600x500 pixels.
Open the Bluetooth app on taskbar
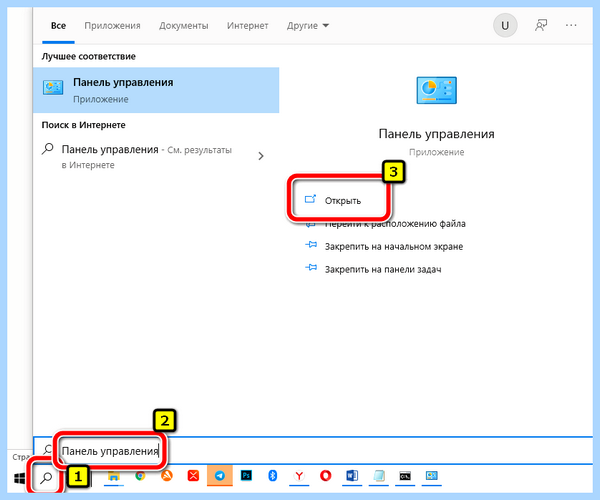272,476
